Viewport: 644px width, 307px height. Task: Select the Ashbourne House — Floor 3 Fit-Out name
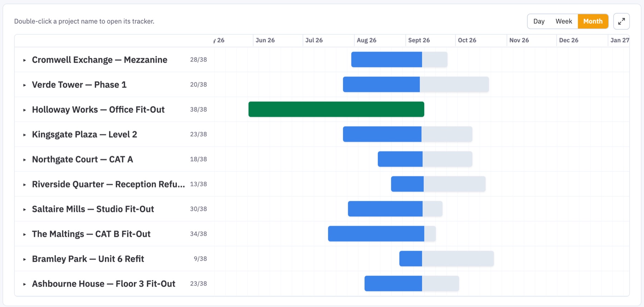pos(103,284)
